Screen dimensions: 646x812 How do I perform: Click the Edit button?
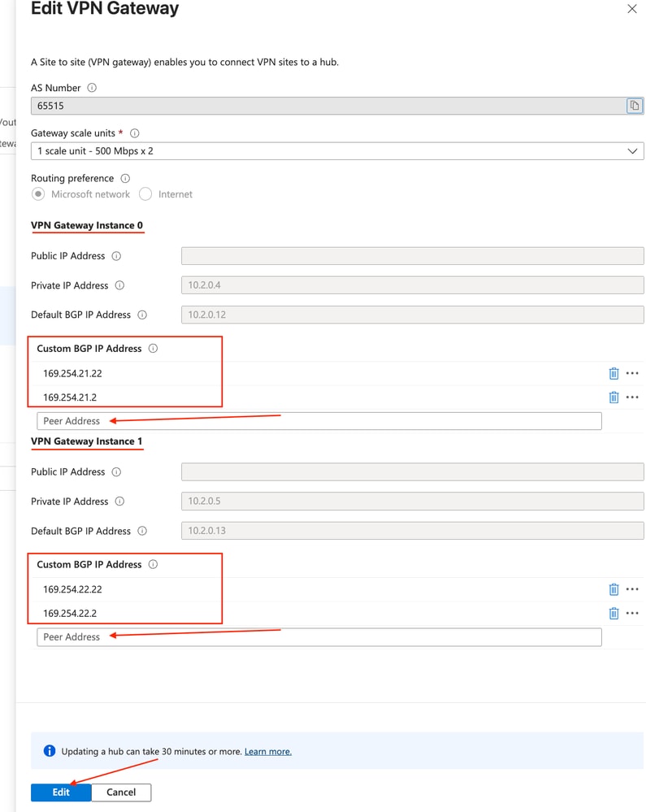click(61, 792)
